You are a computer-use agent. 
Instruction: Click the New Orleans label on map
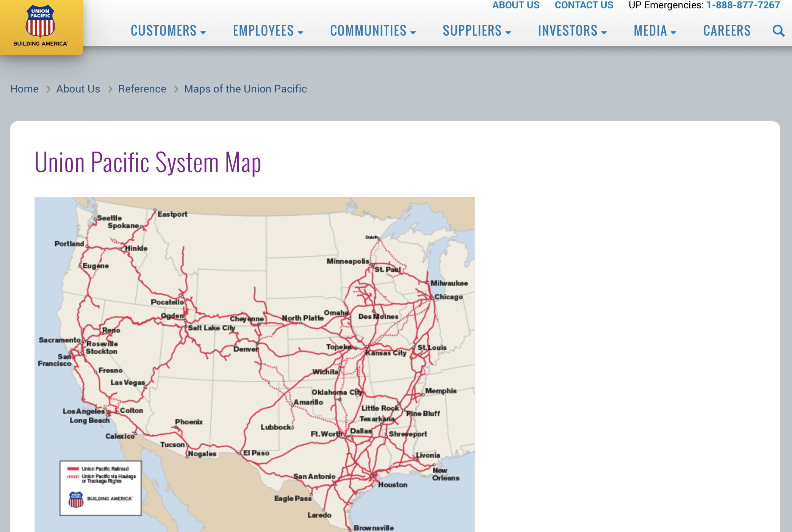pyautogui.click(x=446, y=474)
